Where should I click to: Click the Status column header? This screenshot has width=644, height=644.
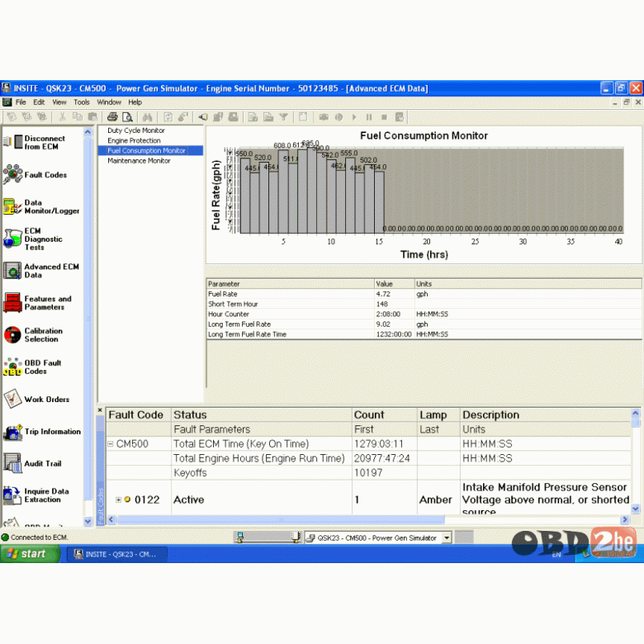[262, 414]
